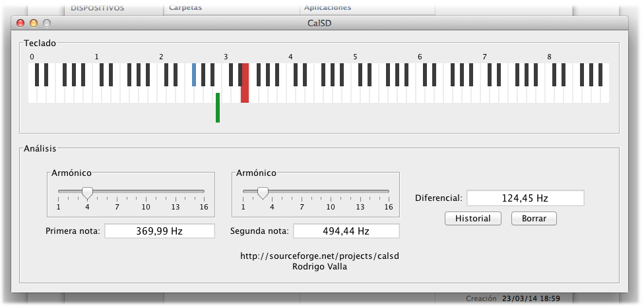
Task: Click octave number 0 above the piano keyboard
Action: pyautogui.click(x=32, y=57)
